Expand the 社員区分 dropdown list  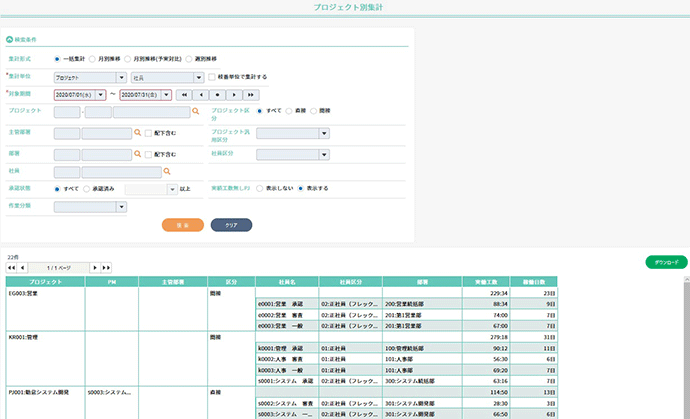pos(324,155)
